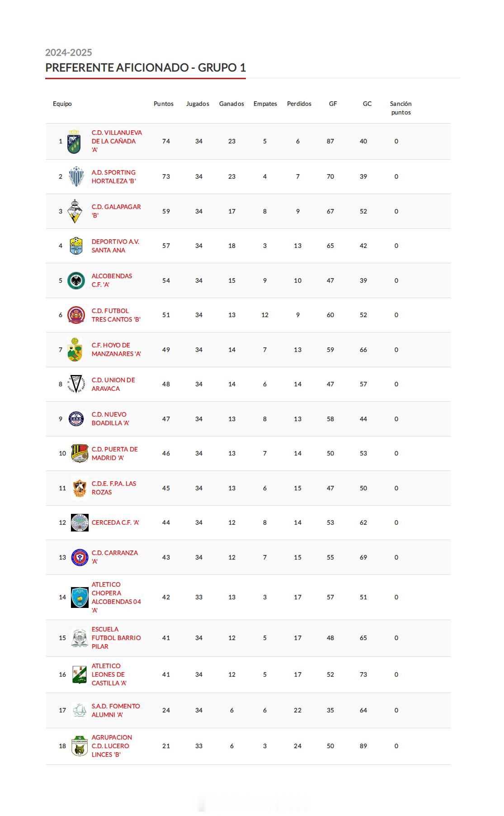Image resolution: width=504 pixels, height=816 pixels.
Task: Click the Alcobendas C.F. 'A' round badge
Action: (76, 280)
